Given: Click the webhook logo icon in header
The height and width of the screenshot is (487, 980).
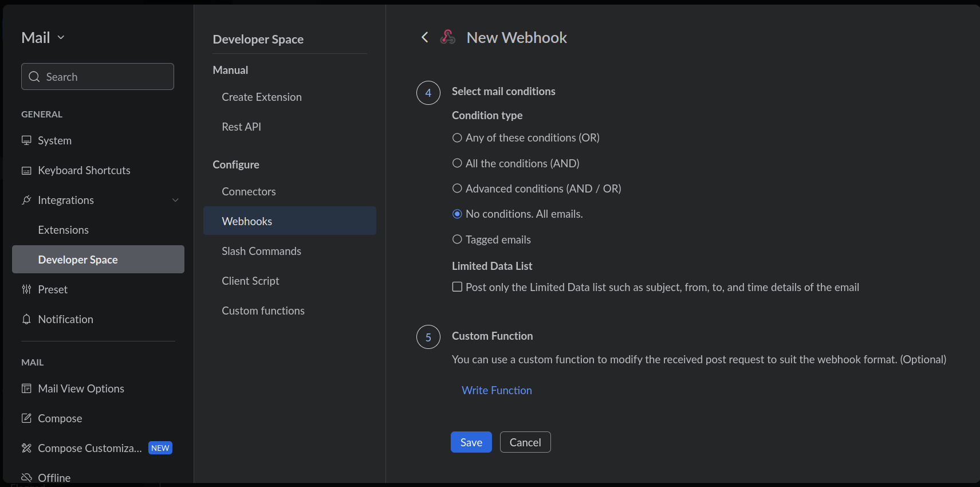Looking at the screenshot, I should (448, 37).
